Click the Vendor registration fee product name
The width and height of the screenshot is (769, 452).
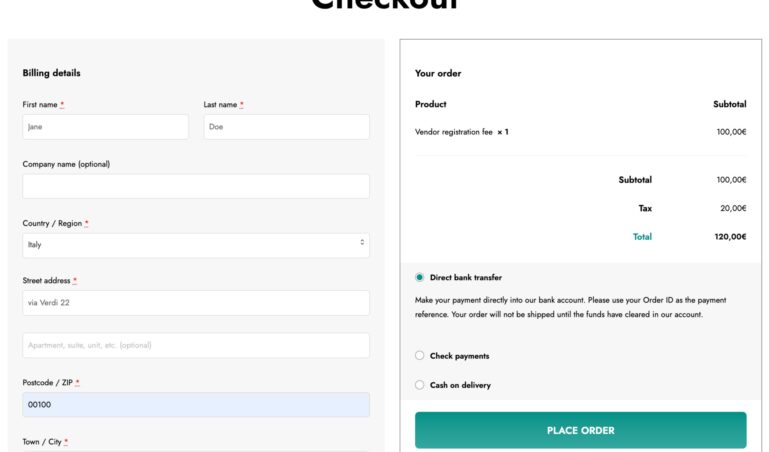(454, 132)
